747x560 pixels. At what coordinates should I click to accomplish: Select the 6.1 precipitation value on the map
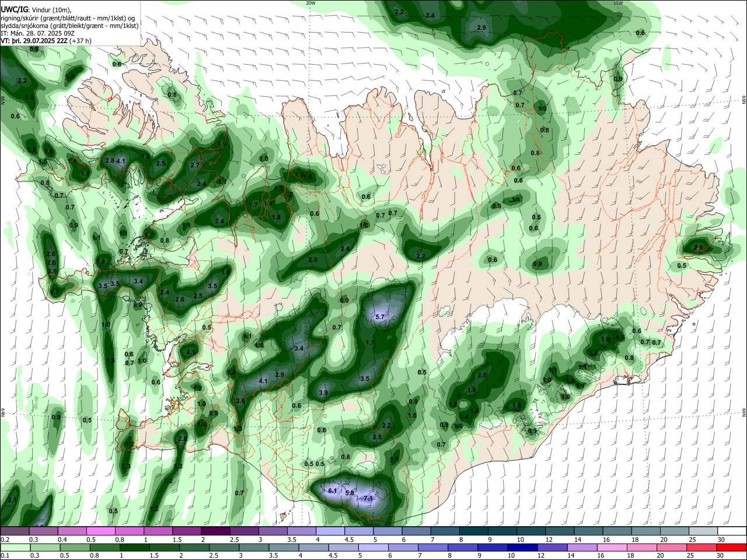[x=333, y=491]
